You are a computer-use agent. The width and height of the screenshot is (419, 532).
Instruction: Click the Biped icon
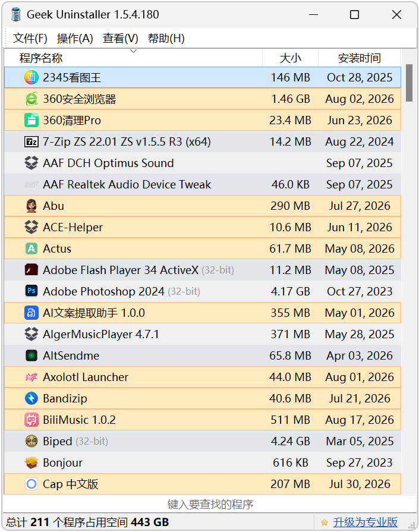pos(31,440)
